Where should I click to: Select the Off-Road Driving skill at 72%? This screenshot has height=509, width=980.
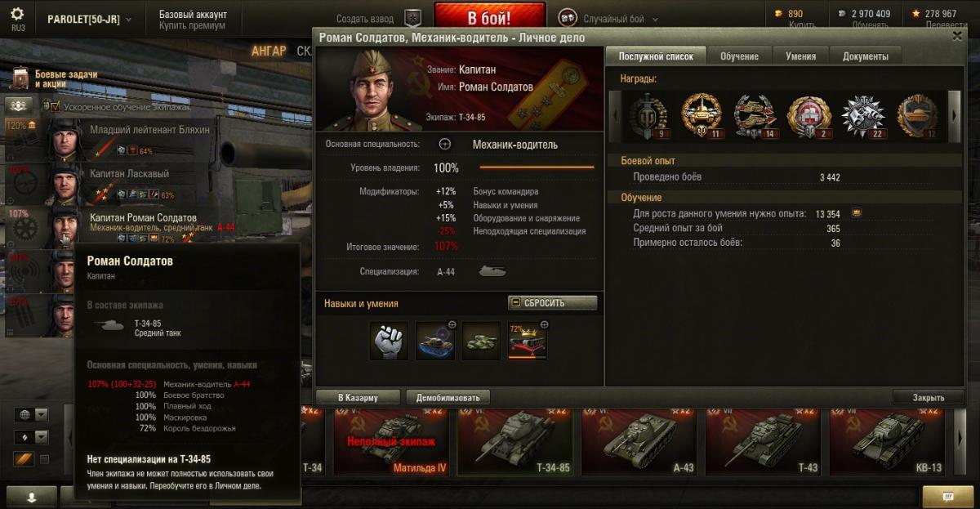[x=528, y=341]
